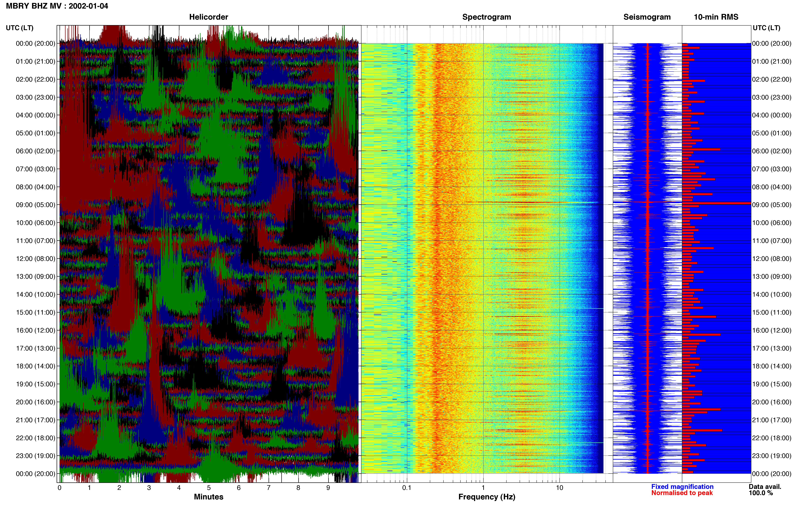
Task: Click left time label '06:00 (02:00)'
Action: 36,151
